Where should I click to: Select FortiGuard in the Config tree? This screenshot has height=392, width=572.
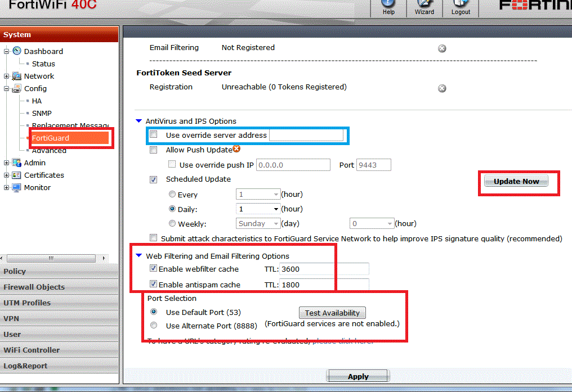(x=50, y=138)
